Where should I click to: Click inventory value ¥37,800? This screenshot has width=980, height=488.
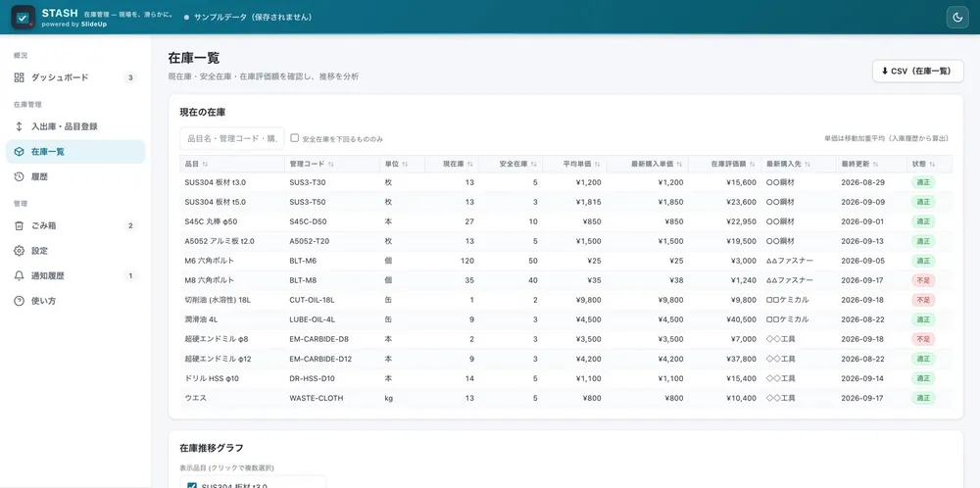(741, 359)
